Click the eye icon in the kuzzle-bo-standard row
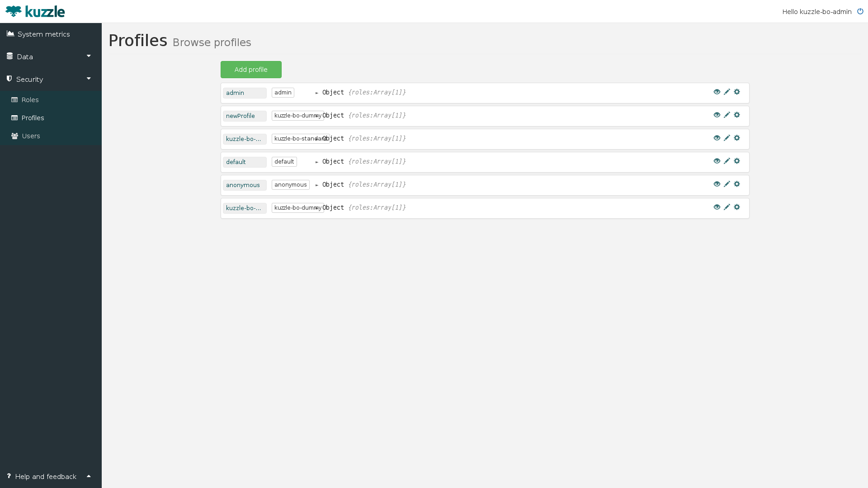868x488 pixels. 717,138
